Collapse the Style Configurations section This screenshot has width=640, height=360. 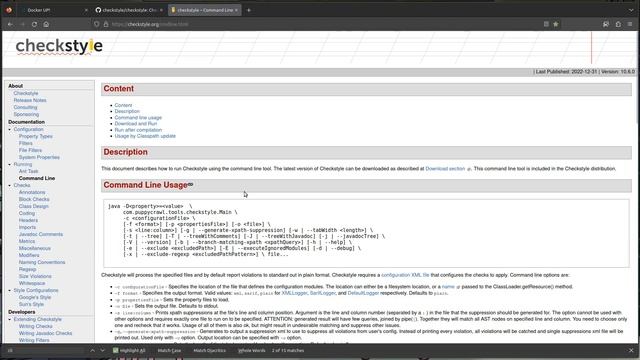pyautogui.click(x=10, y=290)
